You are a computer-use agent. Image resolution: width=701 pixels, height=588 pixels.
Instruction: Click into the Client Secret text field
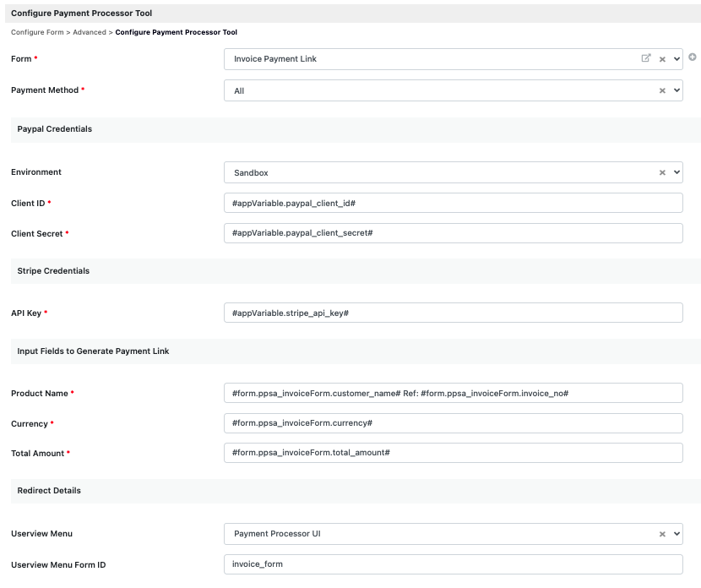point(453,233)
